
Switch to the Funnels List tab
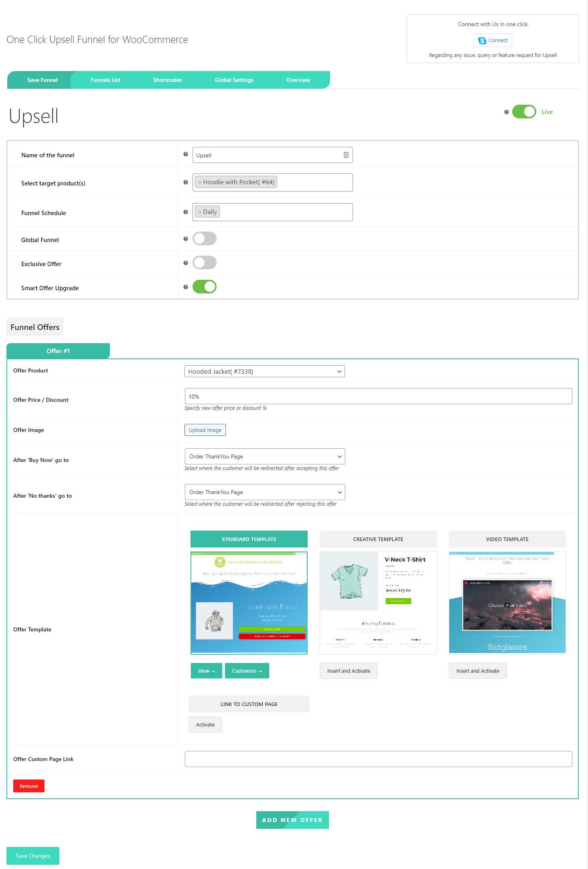pyautogui.click(x=105, y=80)
